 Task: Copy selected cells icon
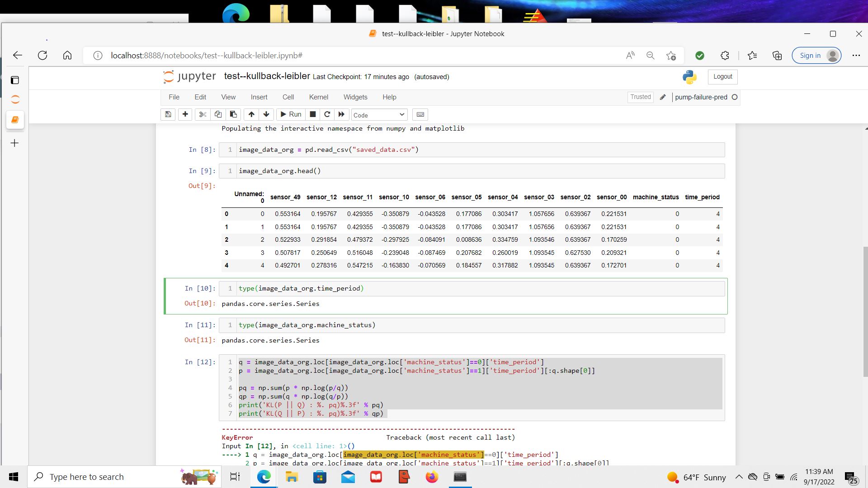pos(218,114)
